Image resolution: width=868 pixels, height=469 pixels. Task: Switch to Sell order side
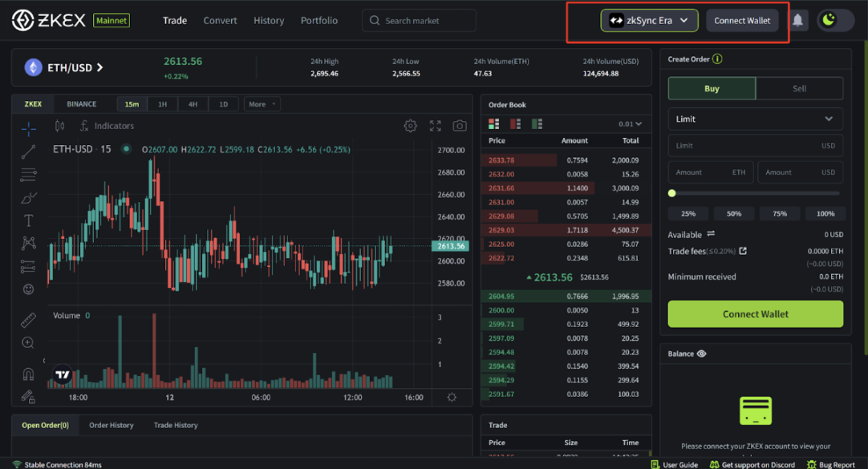(799, 88)
